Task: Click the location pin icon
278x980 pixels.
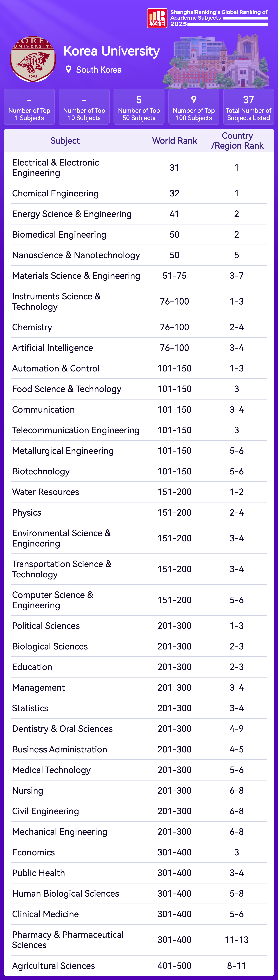Action: click(x=68, y=69)
